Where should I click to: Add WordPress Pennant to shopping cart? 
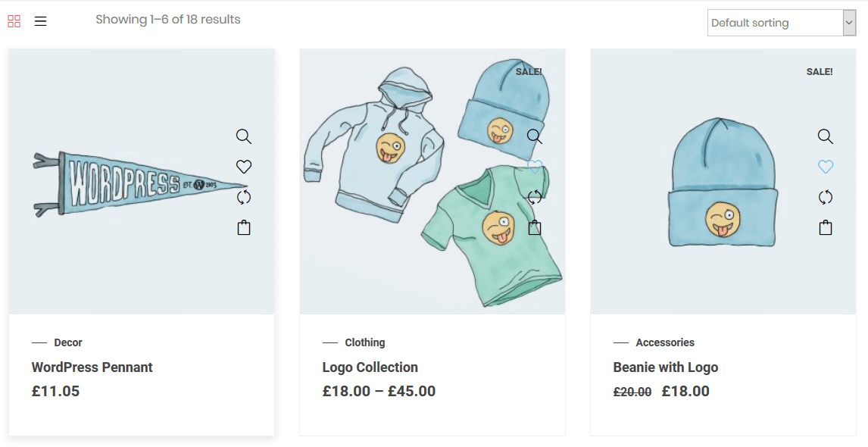tap(243, 227)
